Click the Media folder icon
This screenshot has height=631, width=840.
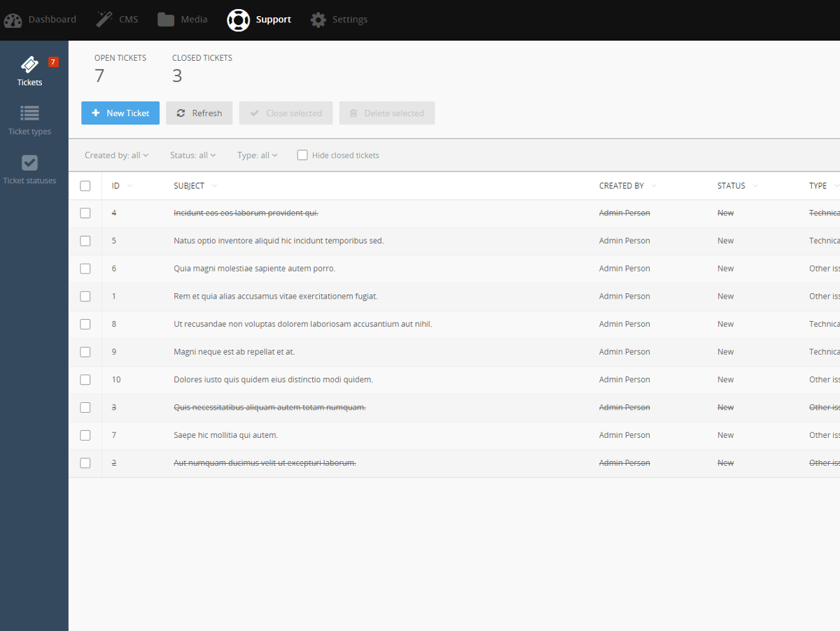[166, 20]
